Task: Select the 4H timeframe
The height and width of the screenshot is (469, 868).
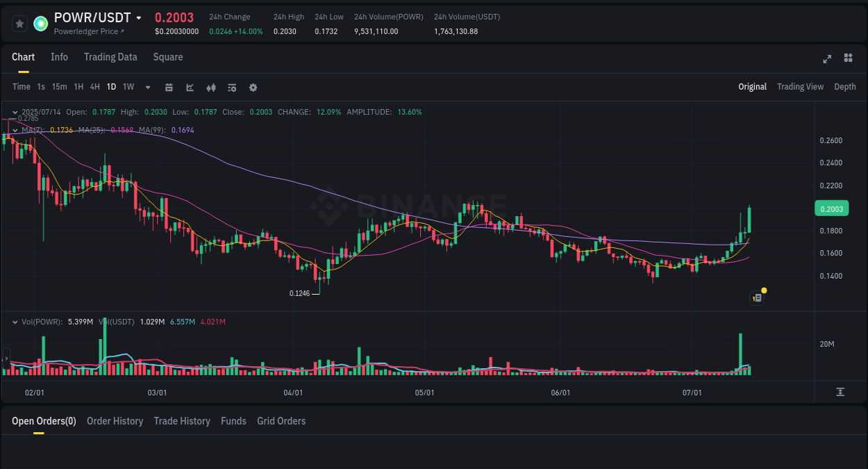Action: pos(94,88)
